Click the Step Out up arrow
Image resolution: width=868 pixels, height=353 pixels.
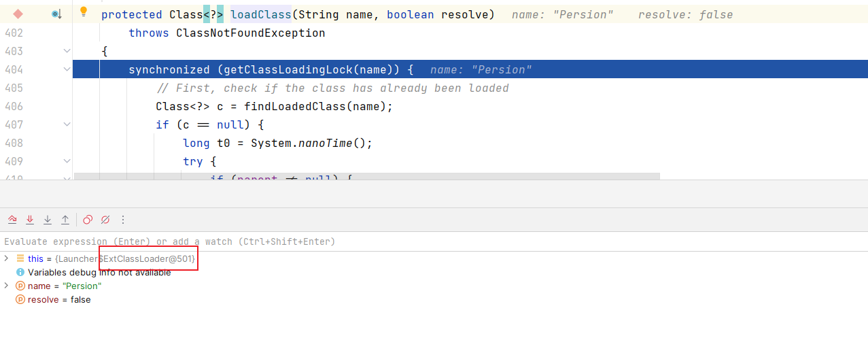65,220
